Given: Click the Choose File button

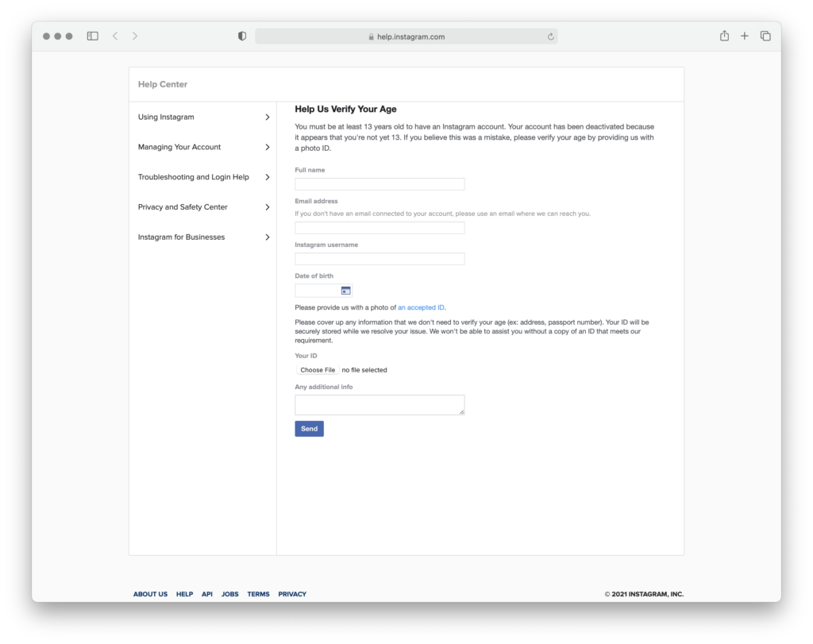Looking at the screenshot, I should [x=318, y=370].
